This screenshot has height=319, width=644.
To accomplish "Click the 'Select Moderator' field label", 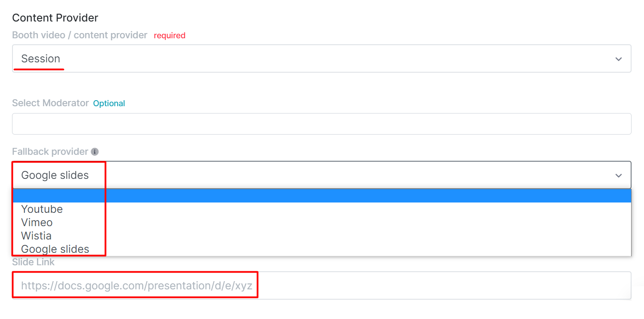I will click(50, 103).
